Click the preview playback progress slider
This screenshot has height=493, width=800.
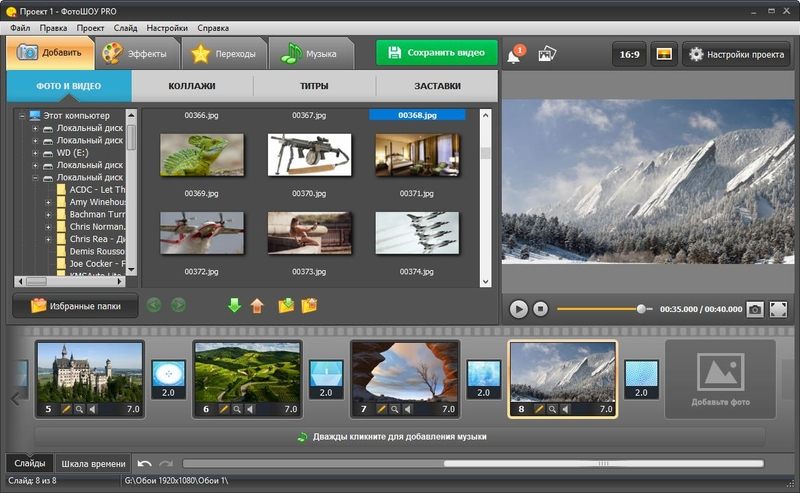[605, 309]
